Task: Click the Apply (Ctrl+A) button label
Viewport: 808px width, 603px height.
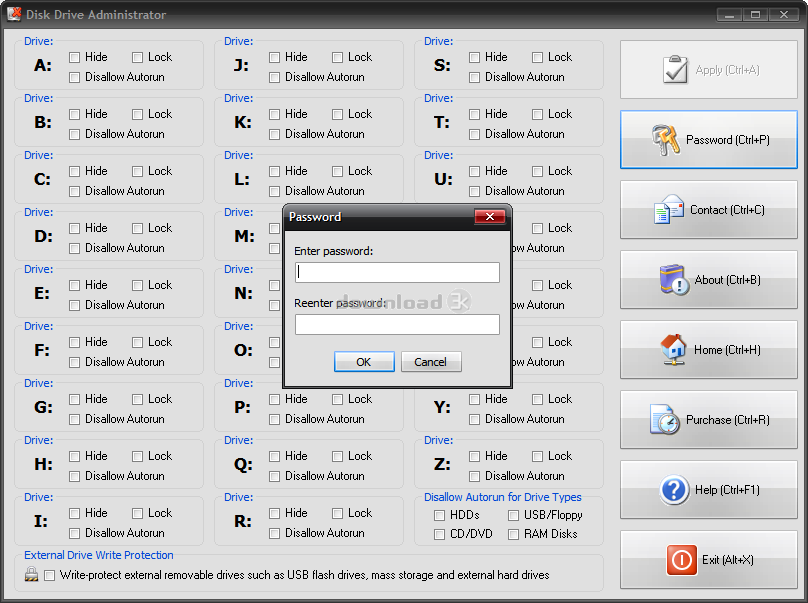Action: coord(727,70)
